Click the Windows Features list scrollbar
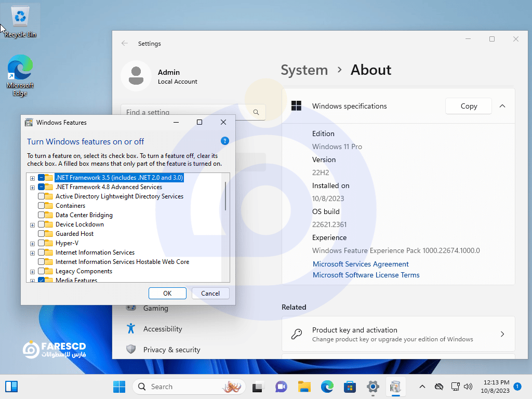532x399 pixels. (225, 196)
